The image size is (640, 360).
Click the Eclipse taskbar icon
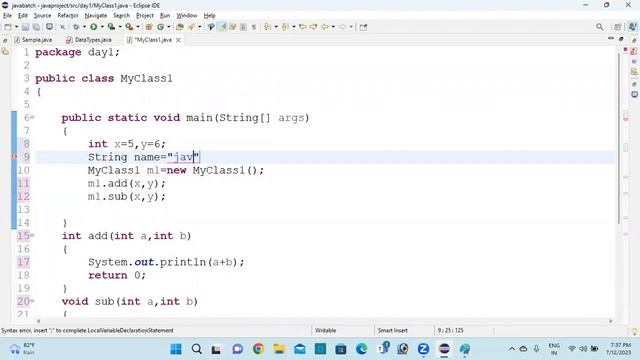[444, 349]
